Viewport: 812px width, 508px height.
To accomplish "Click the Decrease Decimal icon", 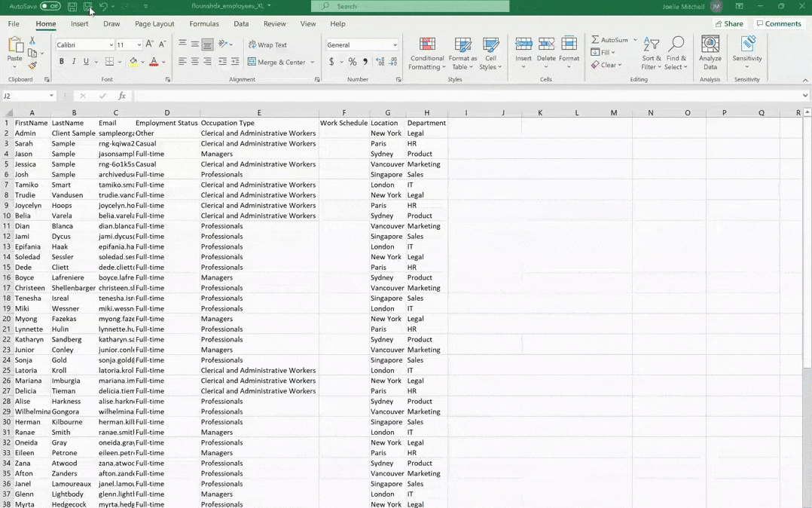I will pos(393,62).
